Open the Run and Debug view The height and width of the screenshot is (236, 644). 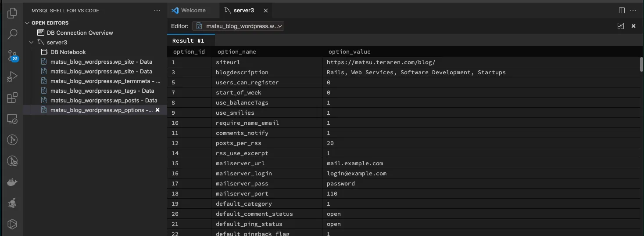pyautogui.click(x=12, y=77)
